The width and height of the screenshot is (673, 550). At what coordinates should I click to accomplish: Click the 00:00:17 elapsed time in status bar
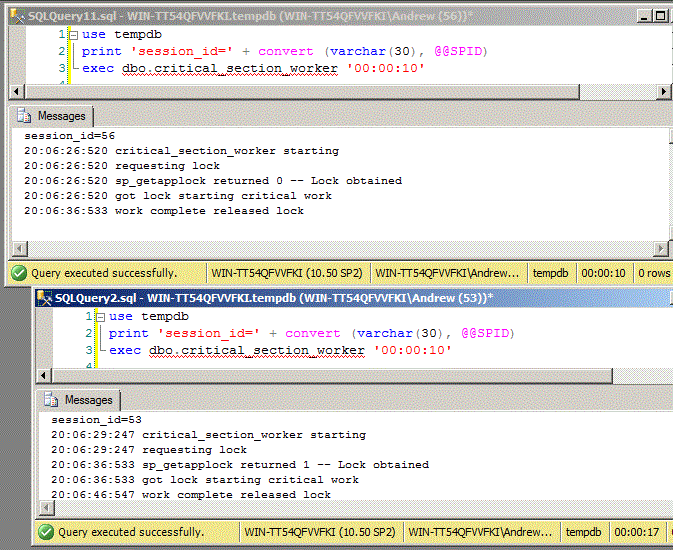point(635,533)
